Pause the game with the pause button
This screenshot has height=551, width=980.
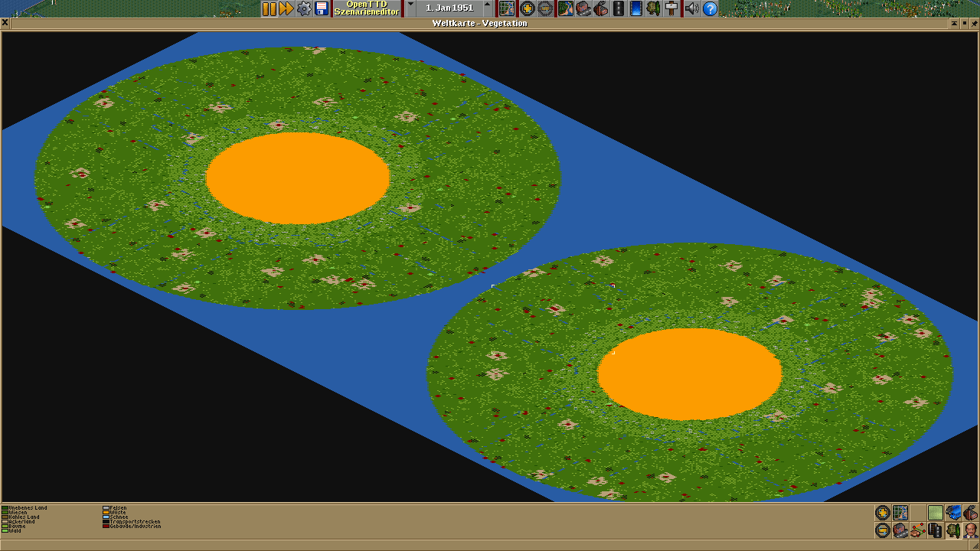pos(269,8)
